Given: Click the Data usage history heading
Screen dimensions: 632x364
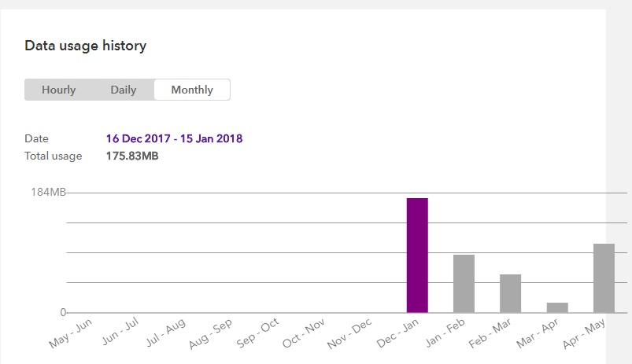Looking at the screenshot, I should (86, 46).
